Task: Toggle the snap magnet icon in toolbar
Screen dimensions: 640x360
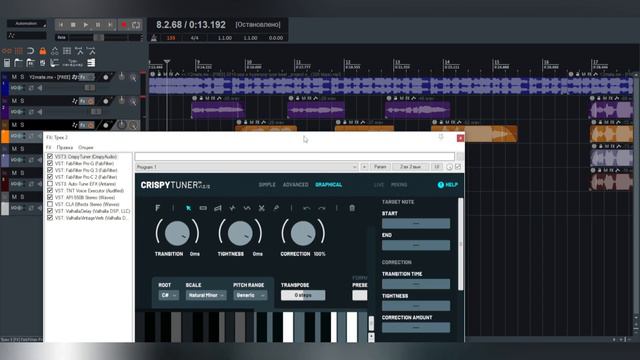Action: 30,51
